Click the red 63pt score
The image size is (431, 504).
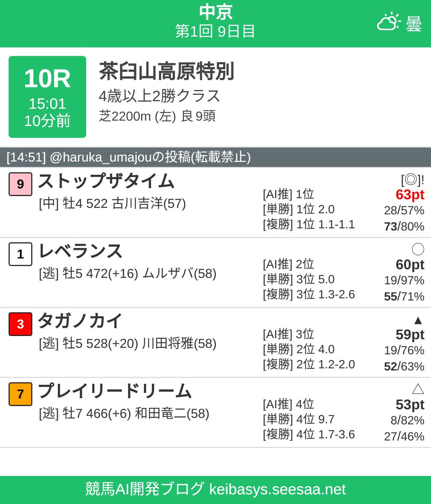pyautogui.click(x=410, y=195)
